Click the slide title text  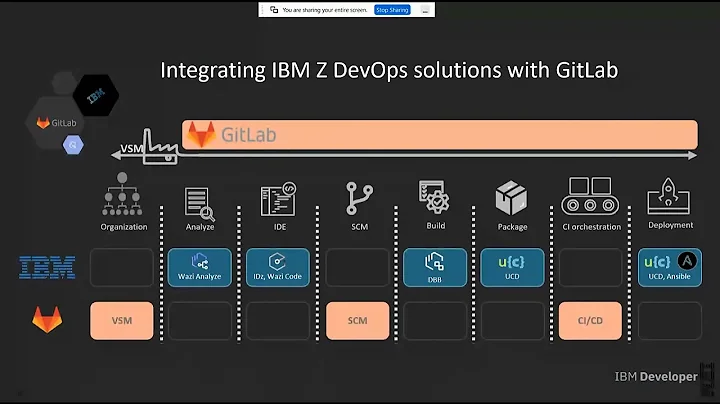point(389,70)
